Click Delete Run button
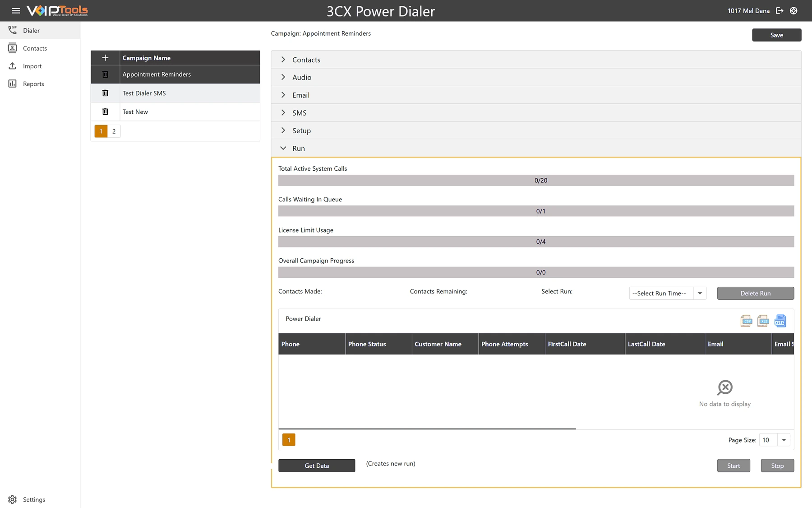 point(755,293)
